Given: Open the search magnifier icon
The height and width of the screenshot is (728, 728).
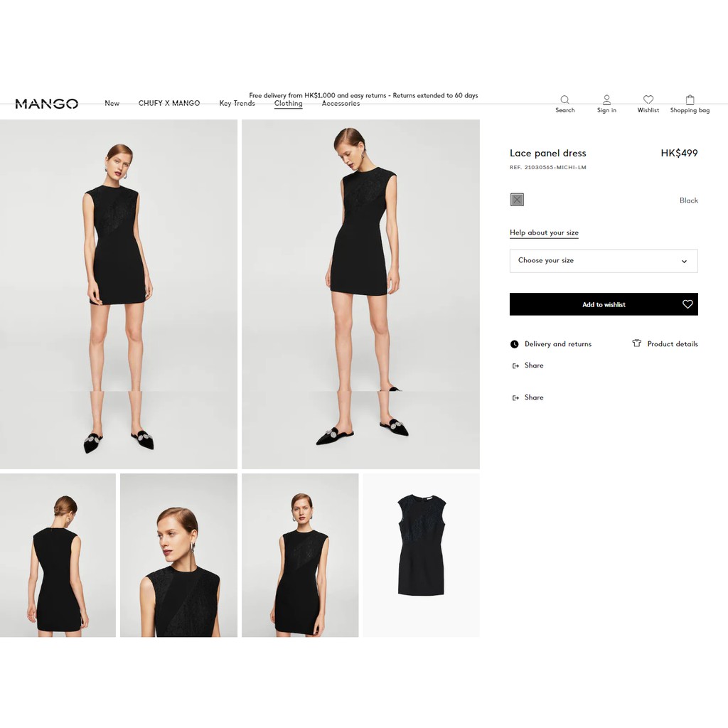Looking at the screenshot, I should [564, 100].
